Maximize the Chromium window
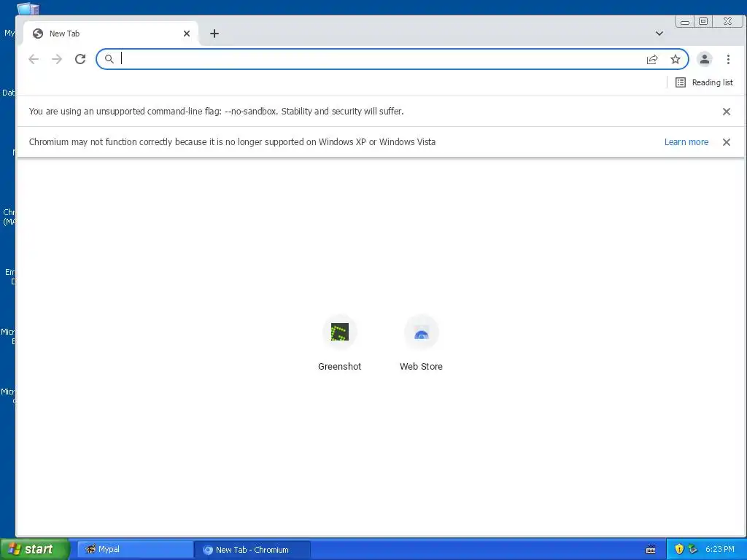Viewport: 747px width, 560px height. click(x=703, y=21)
